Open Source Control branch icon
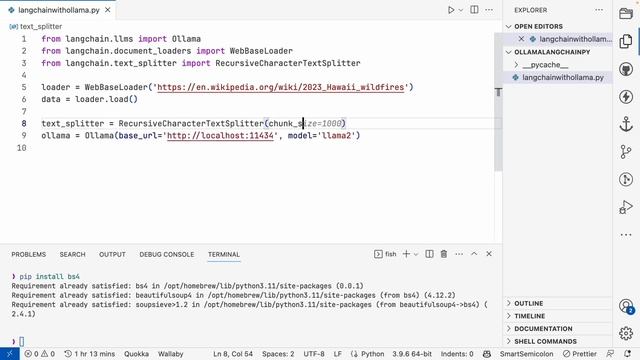640x360 pixels. tap(626, 152)
